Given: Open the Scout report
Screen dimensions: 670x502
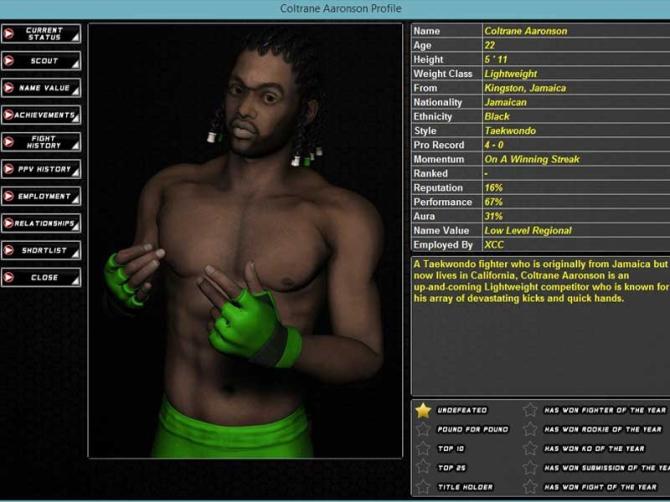Looking at the screenshot, I should pyautogui.click(x=41, y=61).
